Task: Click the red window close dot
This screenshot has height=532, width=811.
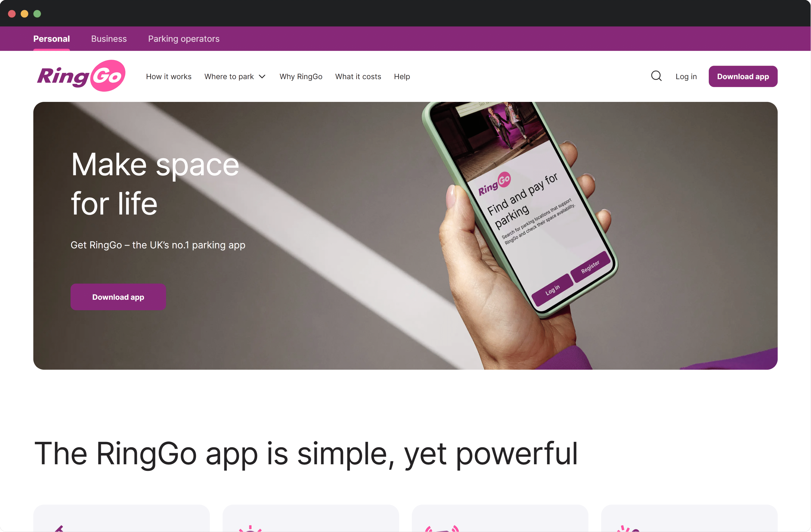Action: coord(12,14)
